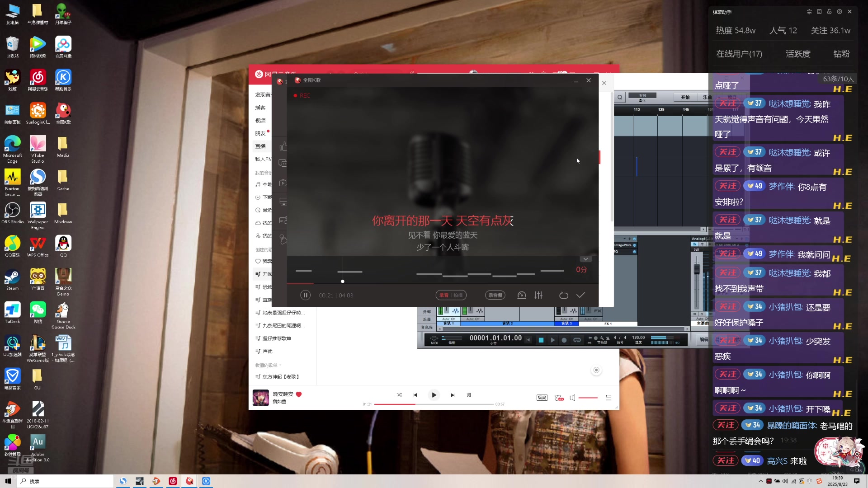Switch to 录音 recording mode
This screenshot has height=488, width=868.
[444, 295]
